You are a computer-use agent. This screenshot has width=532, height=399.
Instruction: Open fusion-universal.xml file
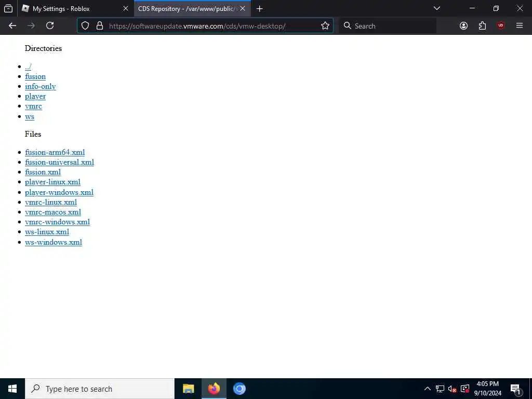click(59, 162)
